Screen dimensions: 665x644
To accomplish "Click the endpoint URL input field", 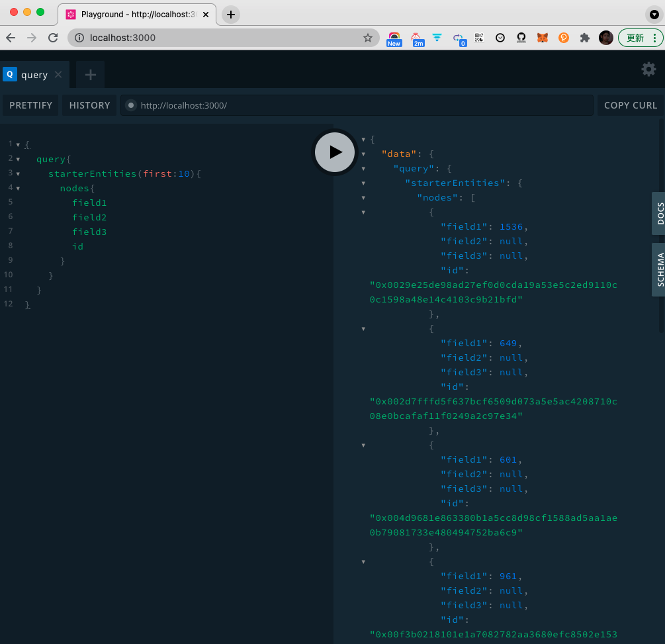I will coord(357,105).
